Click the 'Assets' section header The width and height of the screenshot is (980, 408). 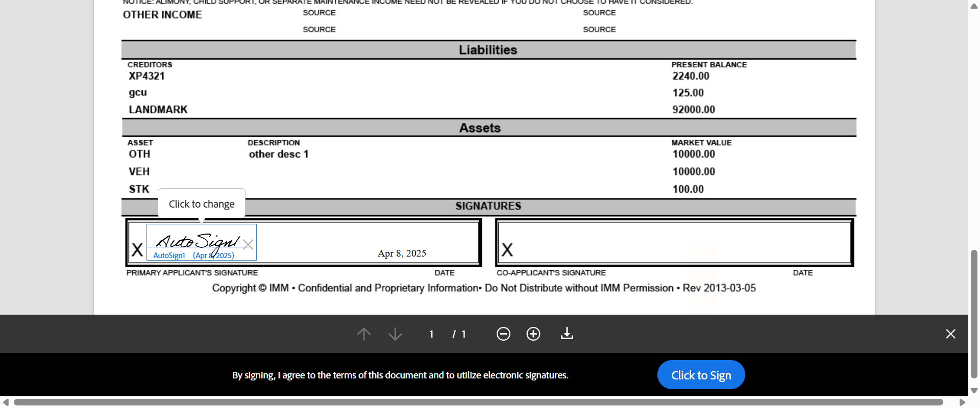(x=480, y=128)
